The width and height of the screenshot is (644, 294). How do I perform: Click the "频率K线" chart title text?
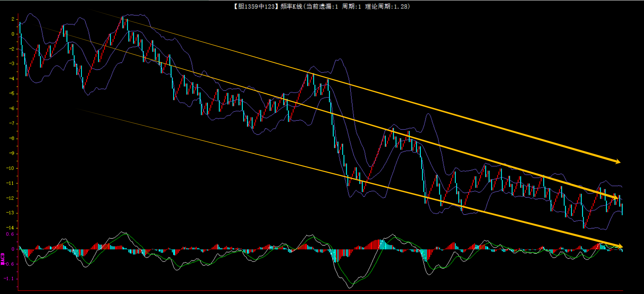[x=291, y=6]
